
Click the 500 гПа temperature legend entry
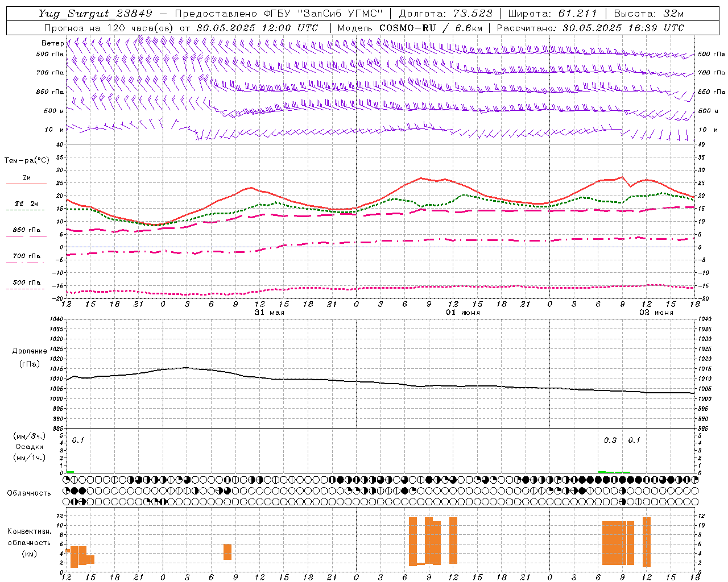[27, 282]
